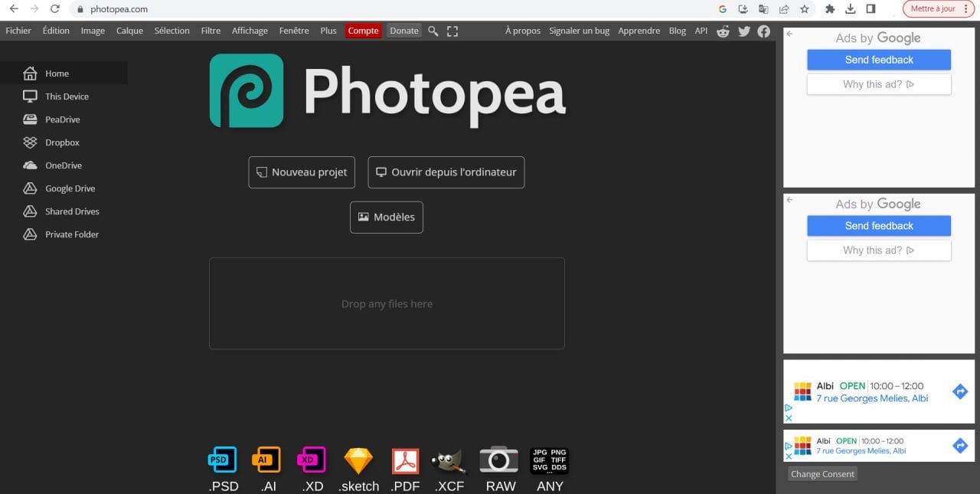The width and height of the screenshot is (980, 494).
Task: Open the Calque menu
Action: [x=129, y=31]
